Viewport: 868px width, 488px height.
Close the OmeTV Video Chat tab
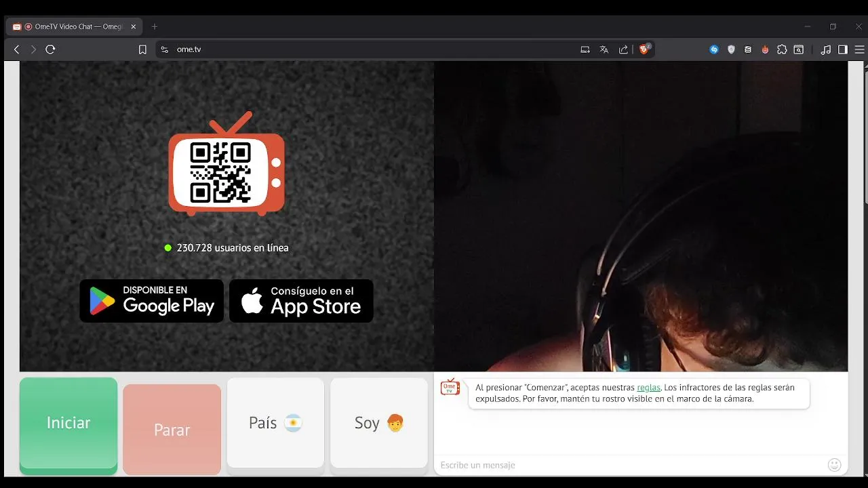(x=134, y=26)
